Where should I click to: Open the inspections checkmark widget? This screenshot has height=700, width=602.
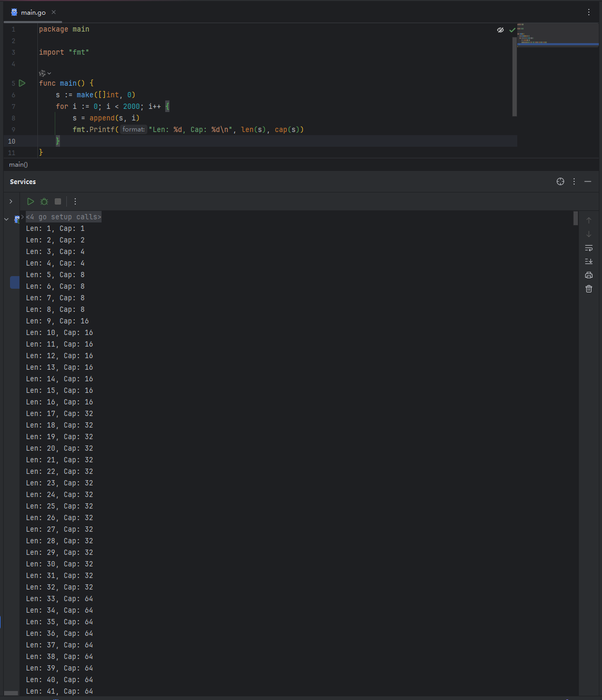tap(512, 30)
